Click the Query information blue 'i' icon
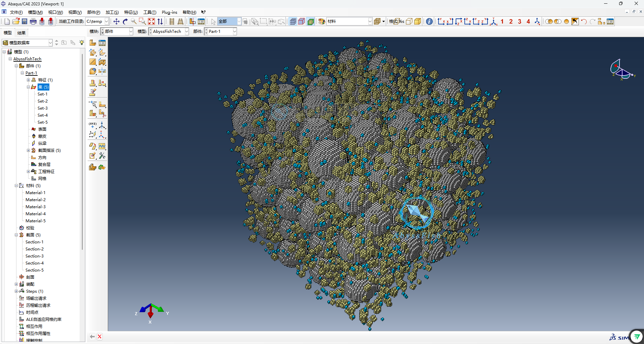Image resolution: width=644 pixels, height=344 pixels. click(429, 21)
